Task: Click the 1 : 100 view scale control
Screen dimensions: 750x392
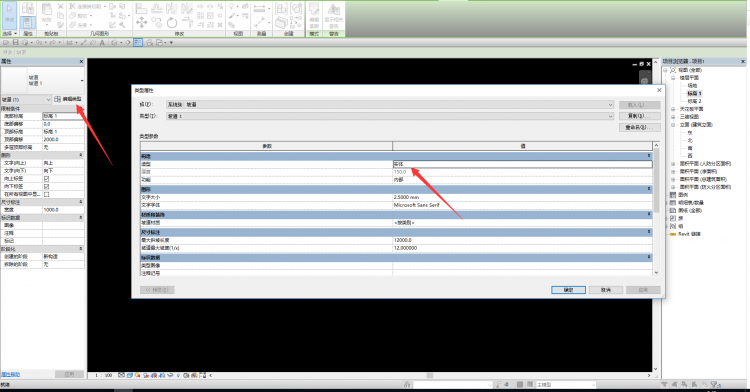Action: [103, 376]
